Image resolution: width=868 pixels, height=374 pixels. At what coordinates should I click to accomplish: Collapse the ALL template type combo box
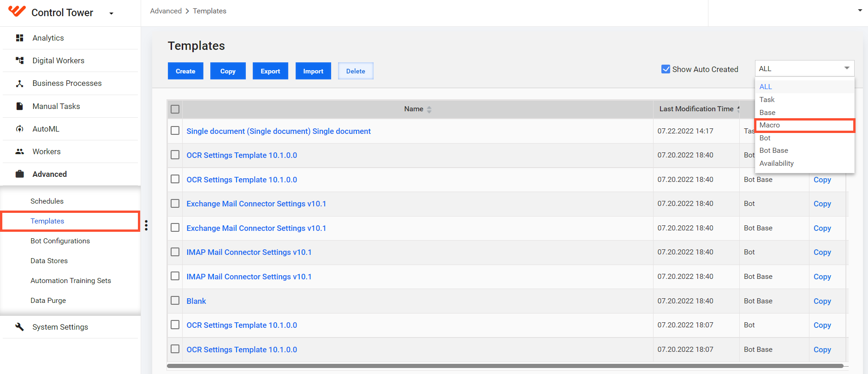pyautogui.click(x=804, y=68)
